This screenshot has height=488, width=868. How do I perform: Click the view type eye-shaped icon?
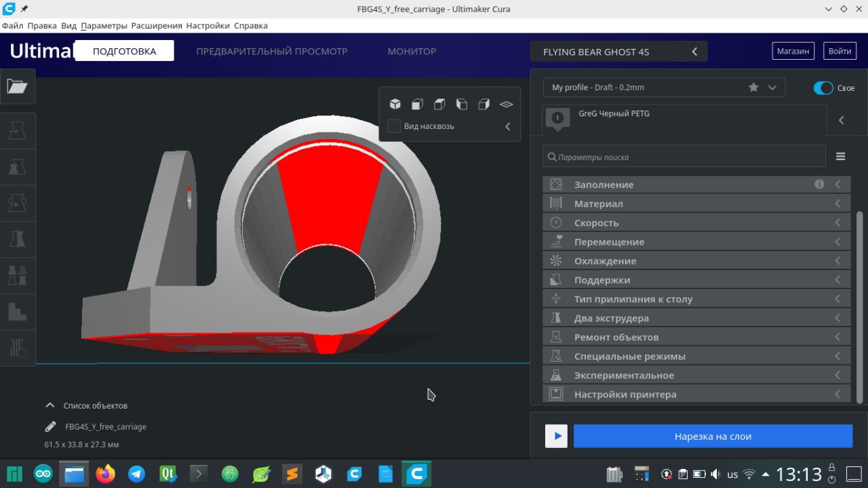pyautogui.click(x=507, y=105)
